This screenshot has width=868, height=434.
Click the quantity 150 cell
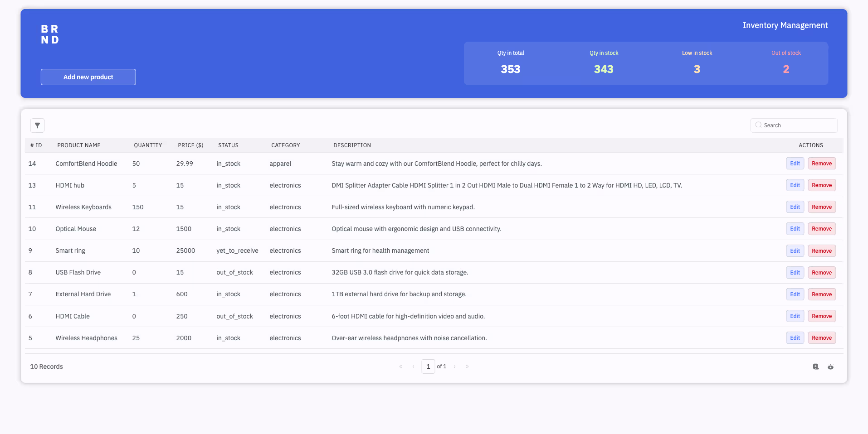click(x=138, y=207)
